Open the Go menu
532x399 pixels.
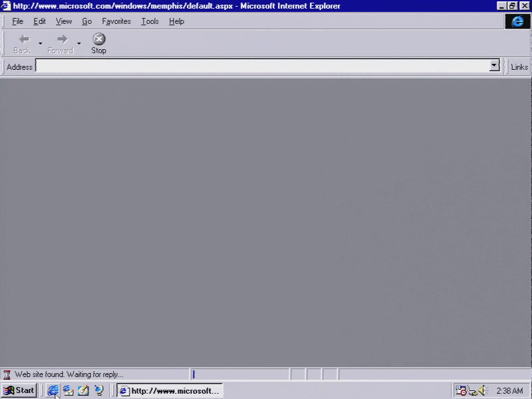87,21
